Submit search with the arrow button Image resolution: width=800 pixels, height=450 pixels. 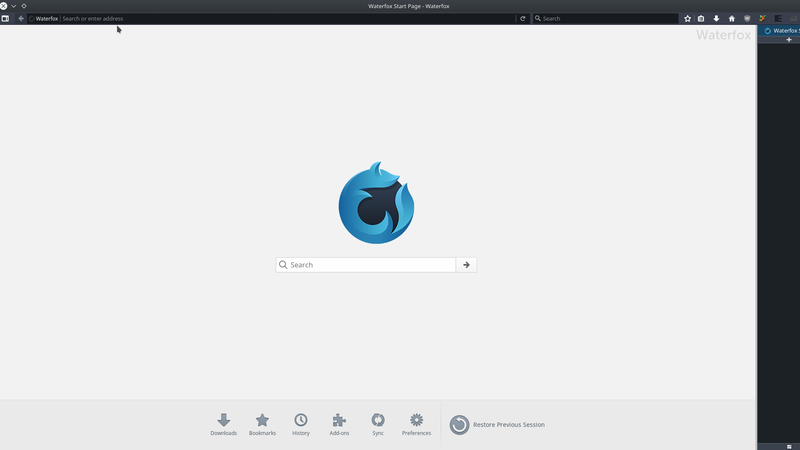pos(466,265)
